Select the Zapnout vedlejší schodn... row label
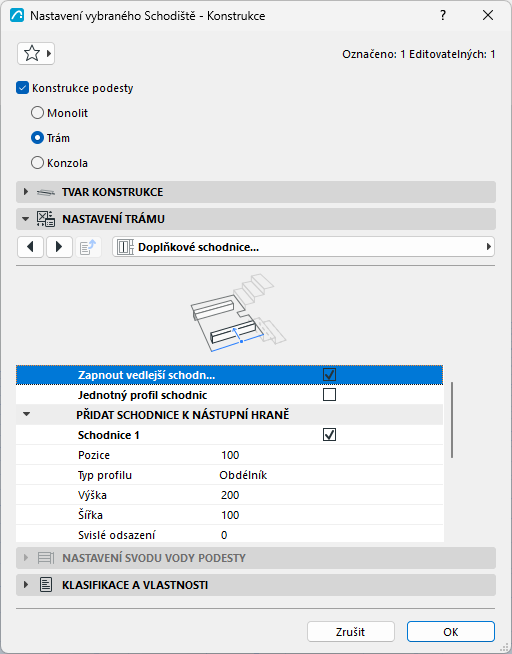Viewport: 512px width, 654px height. click(x=146, y=375)
